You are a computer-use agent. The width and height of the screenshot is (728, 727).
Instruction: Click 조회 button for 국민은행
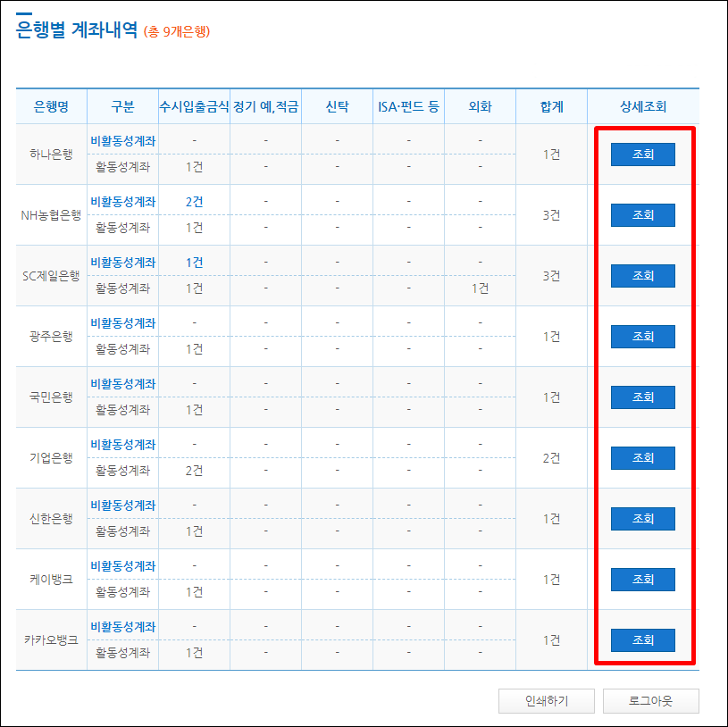(642, 397)
